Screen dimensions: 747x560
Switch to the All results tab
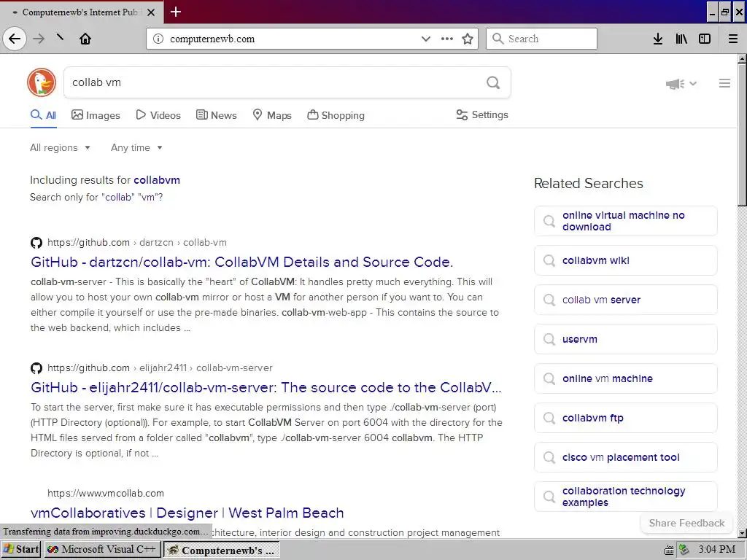[43, 115]
